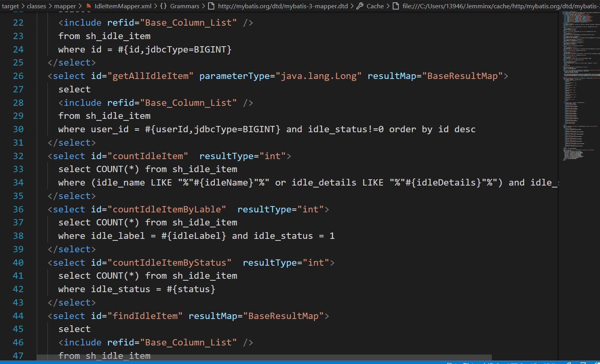Open the file:///C:/Users/13946 breadcrumb path

(501, 6)
